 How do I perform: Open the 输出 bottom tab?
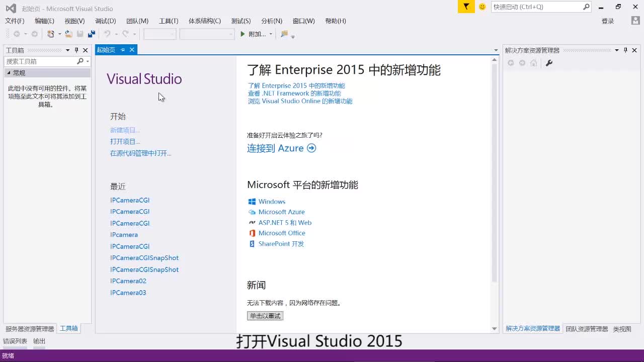pyautogui.click(x=39, y=341)
